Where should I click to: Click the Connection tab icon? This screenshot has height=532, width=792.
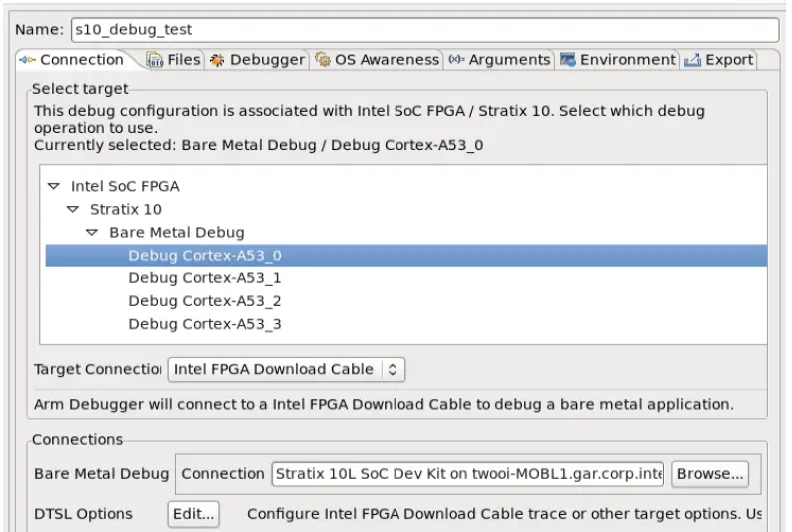pyautogui.click(x=27, y=60)
